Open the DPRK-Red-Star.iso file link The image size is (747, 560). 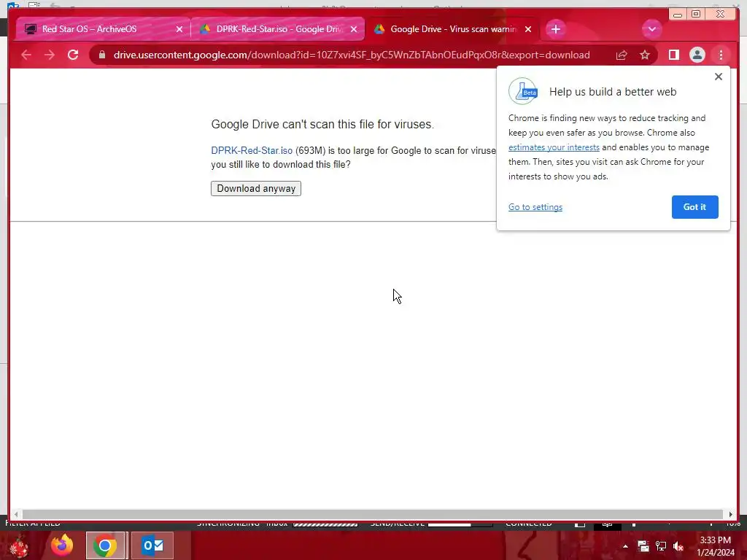pyautogui.click(x=252, y=150)
